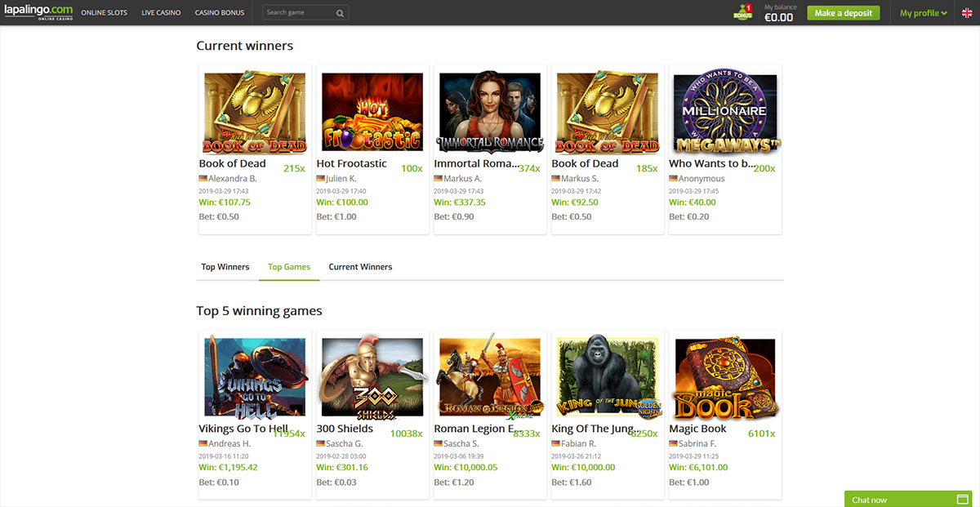Image resolution: width=980 pixels, height=507 pixels.
Task: Click winner name Fabian R.
Action: [x=580, y=443]
